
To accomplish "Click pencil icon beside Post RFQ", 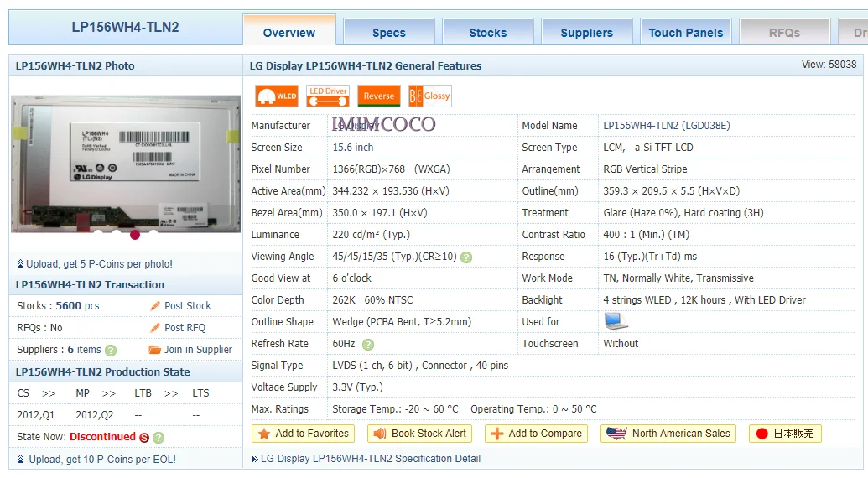I will click(x=155, y=328).
